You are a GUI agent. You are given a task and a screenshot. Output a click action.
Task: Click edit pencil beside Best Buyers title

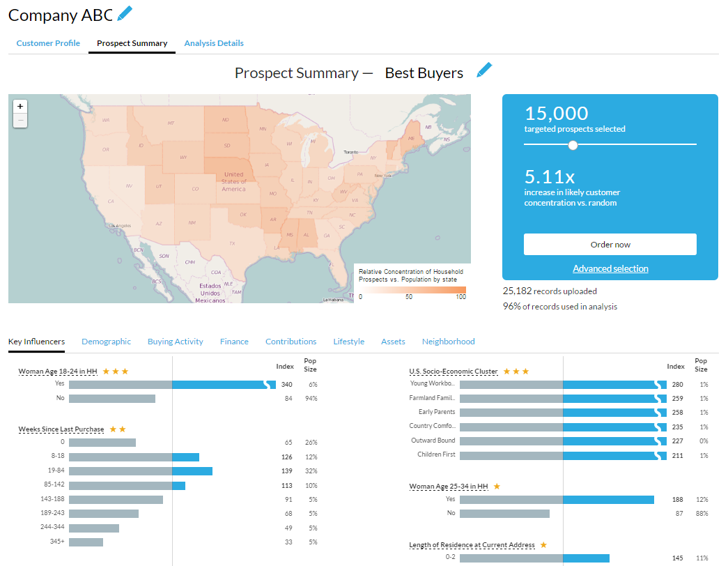[x=484, y=70]
